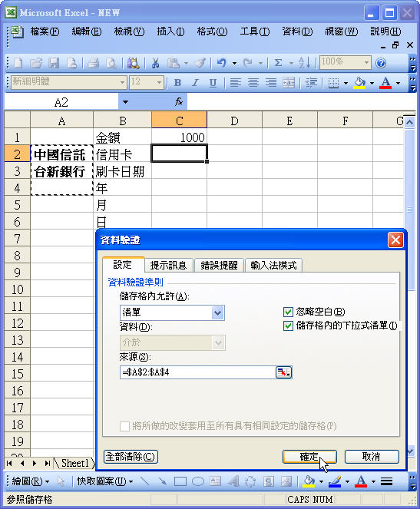Align text right
Screen dimensions: 420x509
271,83
